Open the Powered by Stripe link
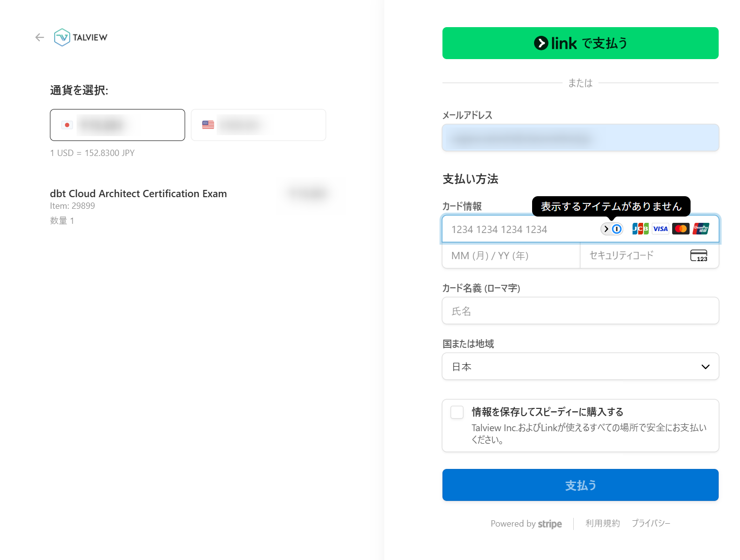The height and width of the screenshot is (560, 740). tap(526, 524)
